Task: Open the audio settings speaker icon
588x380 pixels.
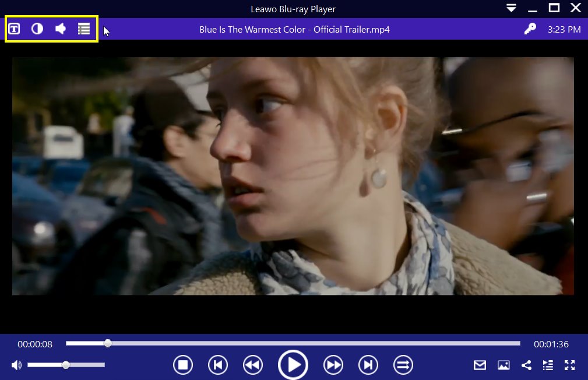Action: tap(61, 29)
